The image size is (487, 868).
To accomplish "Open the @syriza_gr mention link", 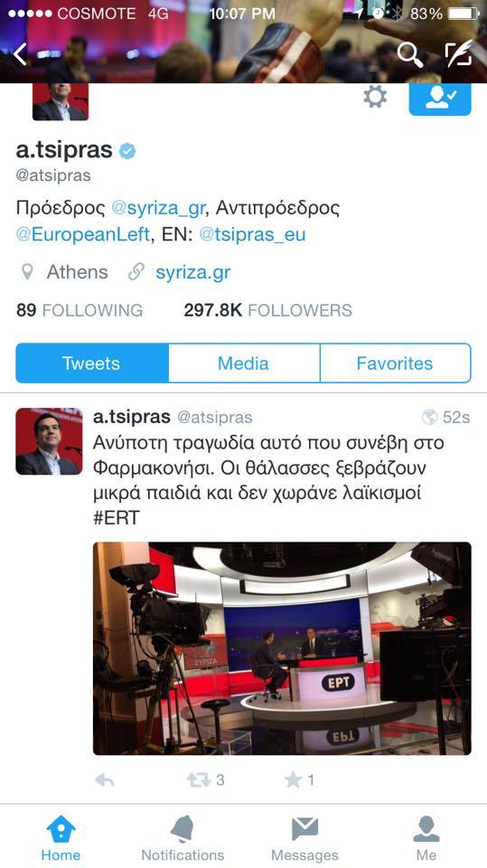I will (159, 208).
